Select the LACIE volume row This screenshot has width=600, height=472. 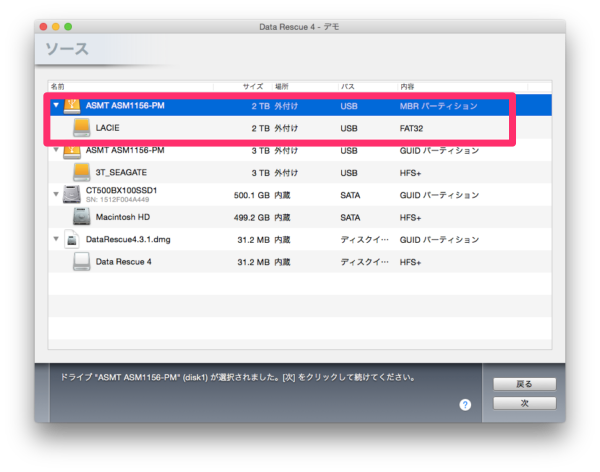[x=300, y=128]
